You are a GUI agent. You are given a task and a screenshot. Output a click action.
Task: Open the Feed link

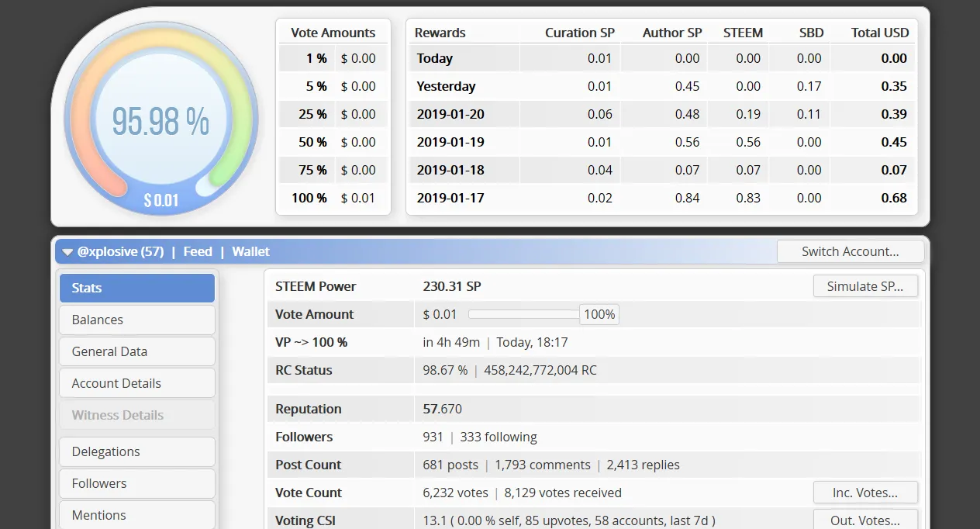(x=198, y=251)
